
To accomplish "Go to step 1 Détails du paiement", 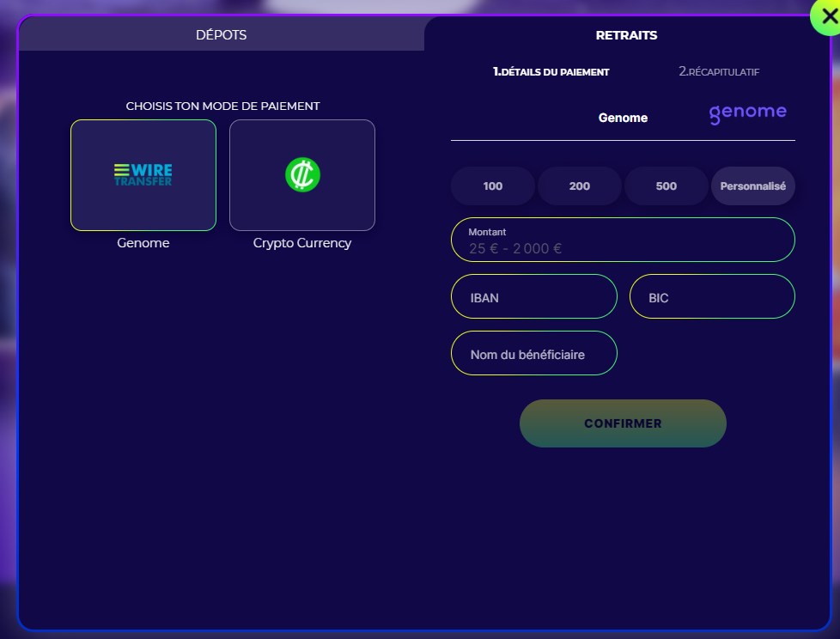I will coord(551,72).
